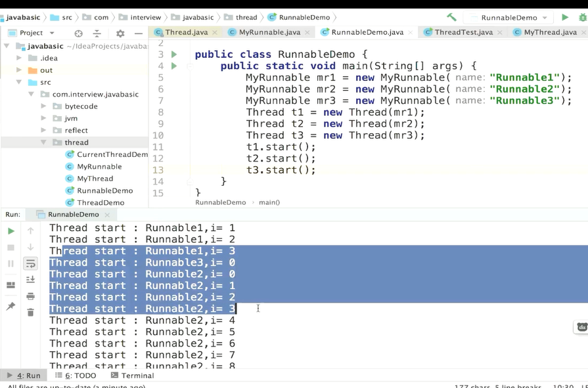The image size is (588, 388).
Task: Toggle soft-wrap in the Run console
Action: (x=30, y=263)
